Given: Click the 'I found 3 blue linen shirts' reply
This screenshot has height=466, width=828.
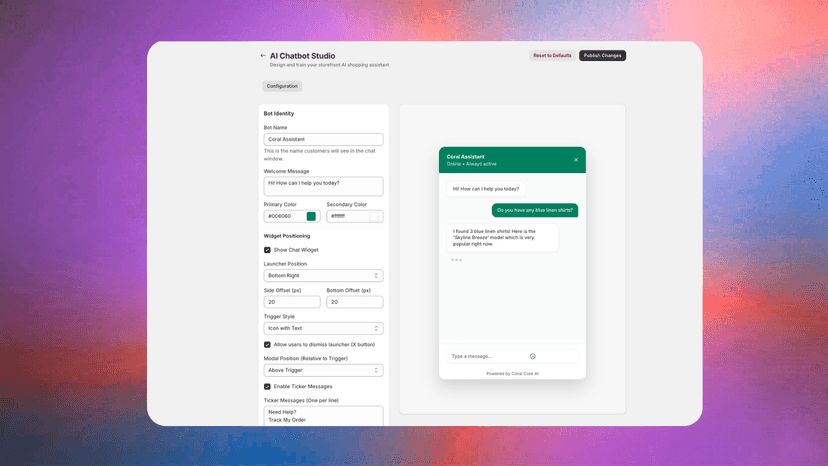Looking at the screenshot, I should pyautogui.click(x=502, y=238).
